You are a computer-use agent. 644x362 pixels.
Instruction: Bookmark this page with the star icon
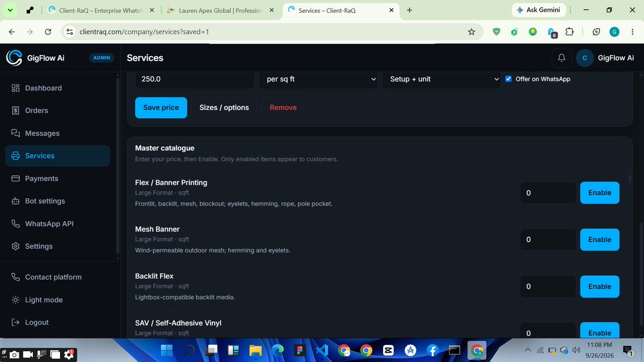(x=471, y=32)
